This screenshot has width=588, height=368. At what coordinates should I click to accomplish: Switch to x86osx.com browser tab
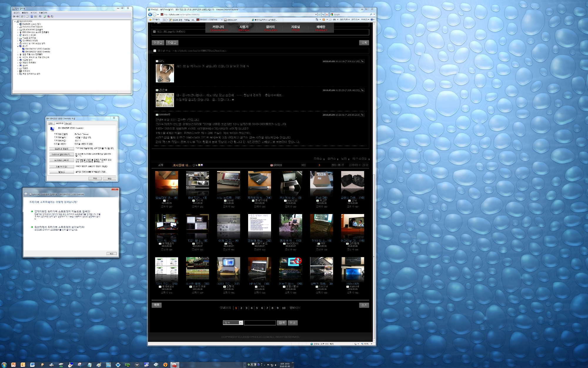(x=237, y=20)
